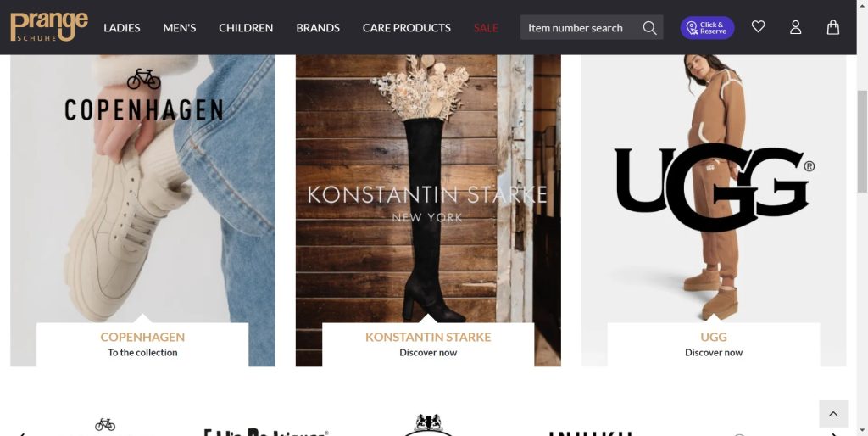Follow Copenhagen To the collection link
This screenshot has width=868, height=436.
[x=142, y=352]
